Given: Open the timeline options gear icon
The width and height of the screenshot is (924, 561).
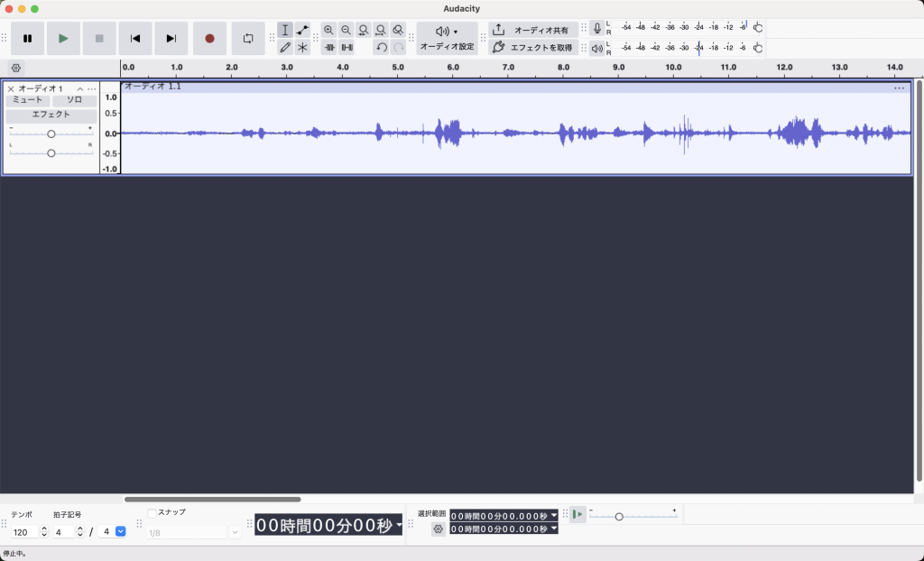Looking at the screenshot, I should [15, 68].
